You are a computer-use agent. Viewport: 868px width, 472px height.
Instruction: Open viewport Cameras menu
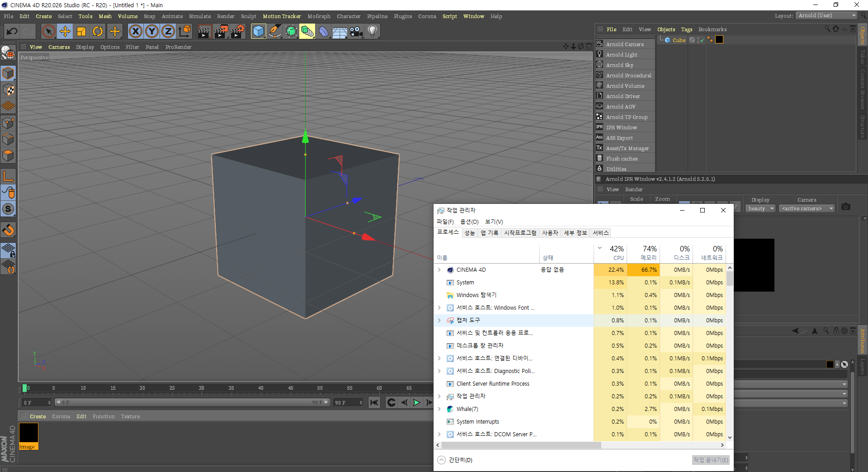(x=59, y=47)
